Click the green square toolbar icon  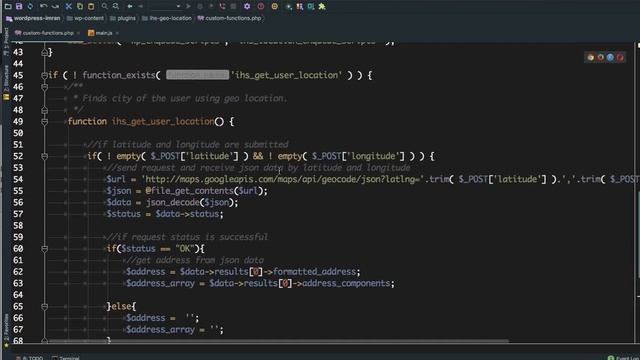tap(311, 6)
